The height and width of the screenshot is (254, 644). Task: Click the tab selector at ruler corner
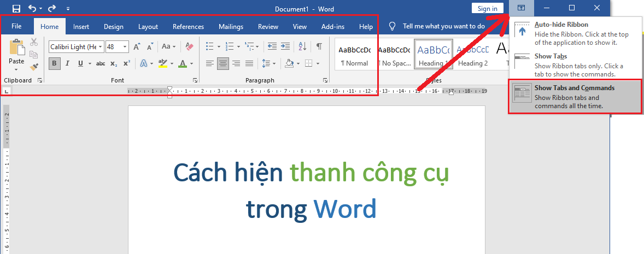click(x=6, y=92)
